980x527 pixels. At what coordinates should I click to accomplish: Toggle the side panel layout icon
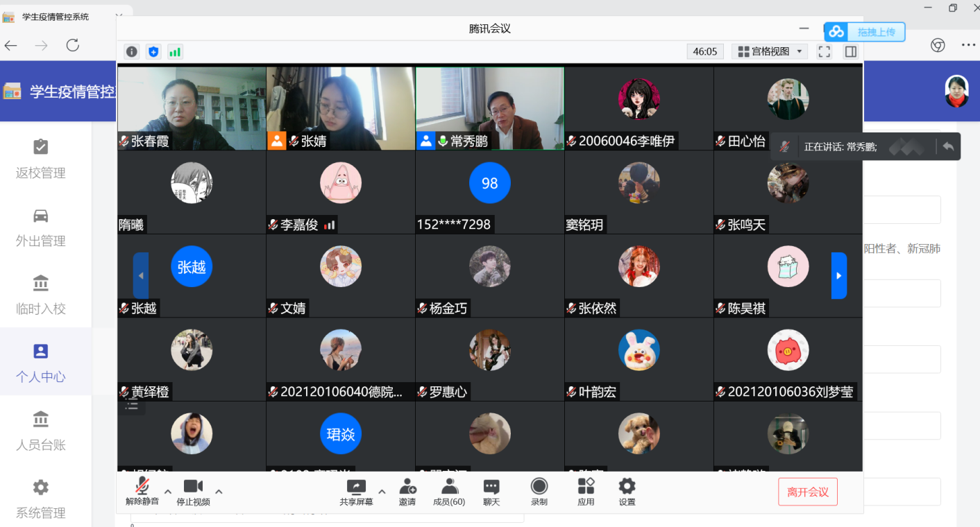[x=851, y=51]
